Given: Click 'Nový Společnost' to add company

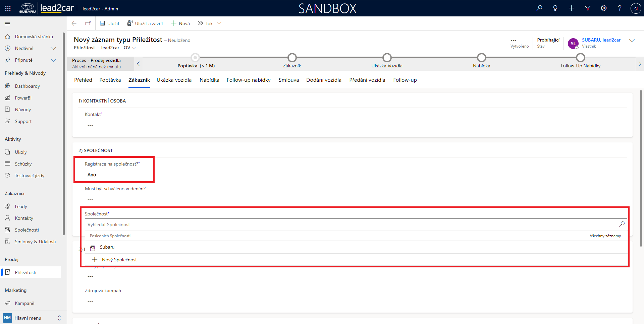Looking at the screenshot, I should pyautogui.click(x=119, y=260).
